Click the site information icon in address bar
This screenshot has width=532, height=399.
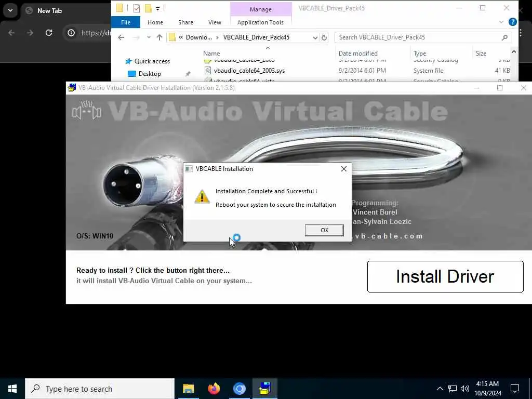click(x=71, y=33)
